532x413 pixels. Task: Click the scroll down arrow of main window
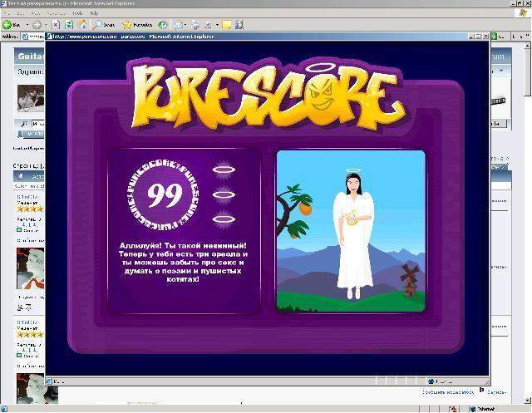click(x=528, y=401)
